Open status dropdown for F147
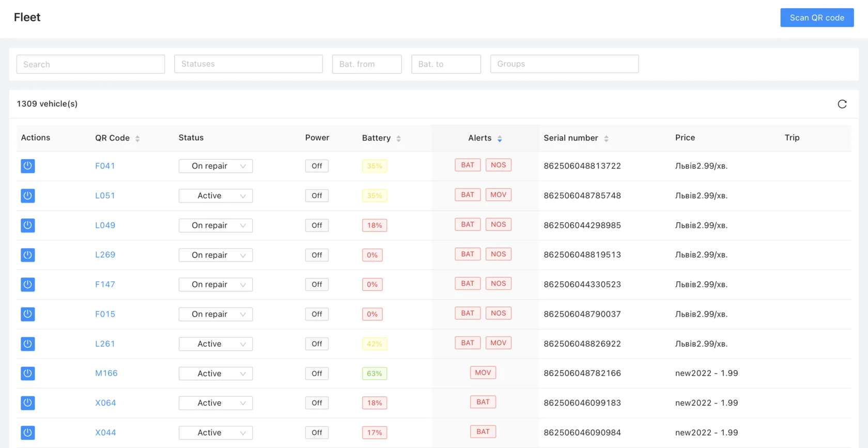The height and width of the screenshot is (448, 868). coord(215,284)
